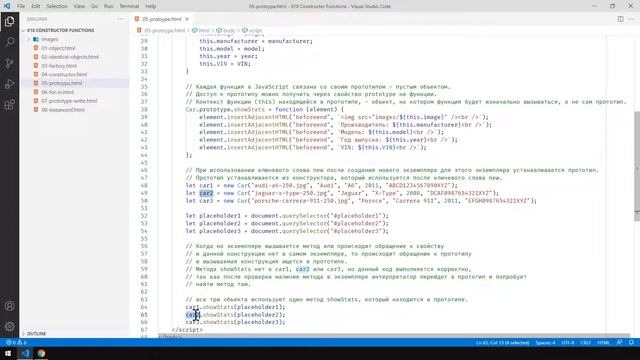
Task: Click the closing script tag on line 67
Action: (187, 330)
